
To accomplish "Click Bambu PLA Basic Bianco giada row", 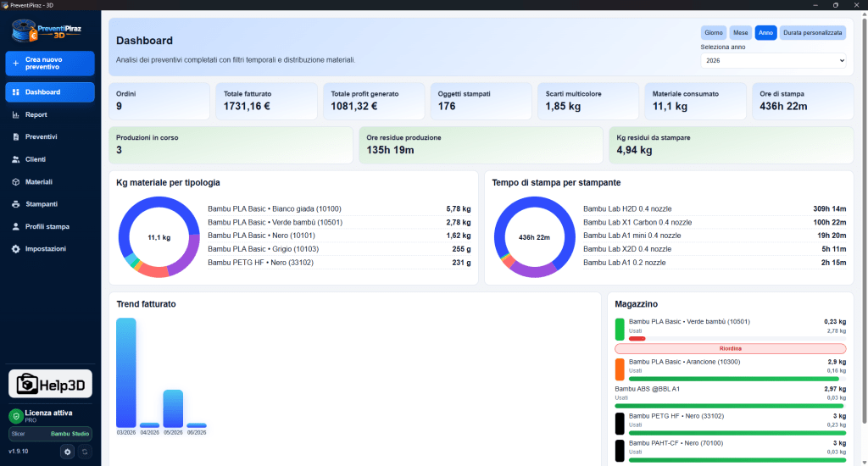I will [x=339, y=208].
